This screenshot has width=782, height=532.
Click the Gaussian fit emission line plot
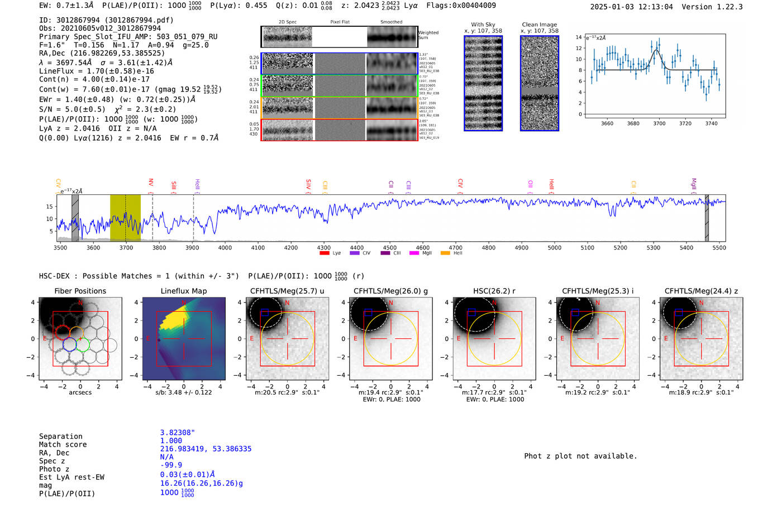pos(654,76)
